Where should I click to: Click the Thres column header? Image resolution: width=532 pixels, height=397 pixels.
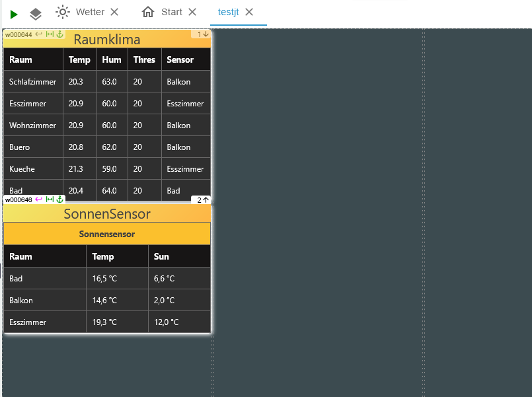[145, 59]
